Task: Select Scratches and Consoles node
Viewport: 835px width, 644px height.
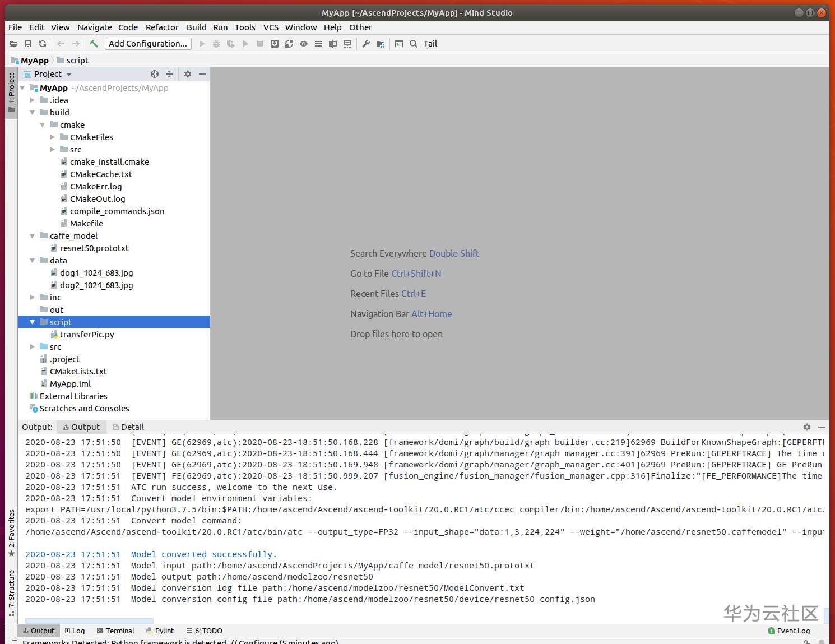Action: tap(84, 409)
